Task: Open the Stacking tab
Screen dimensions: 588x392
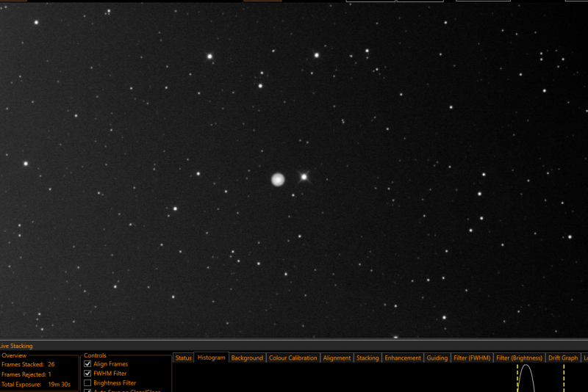Action: [x=367, y=358]
